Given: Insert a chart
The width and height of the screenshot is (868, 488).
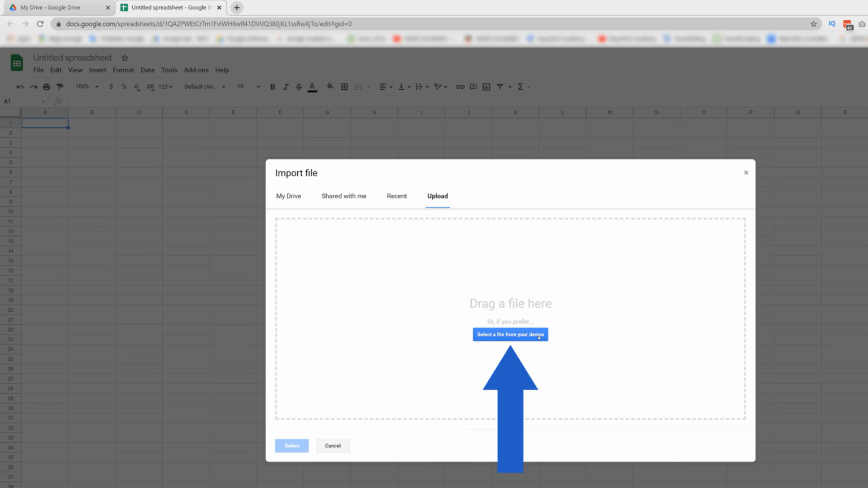Looking at the screenshot, I should (487, 86).
